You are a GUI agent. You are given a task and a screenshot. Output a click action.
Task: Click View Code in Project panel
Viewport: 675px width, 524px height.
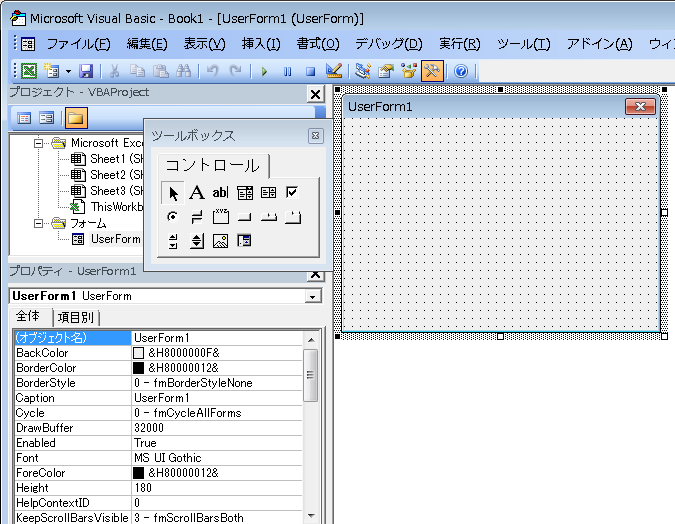24,118
